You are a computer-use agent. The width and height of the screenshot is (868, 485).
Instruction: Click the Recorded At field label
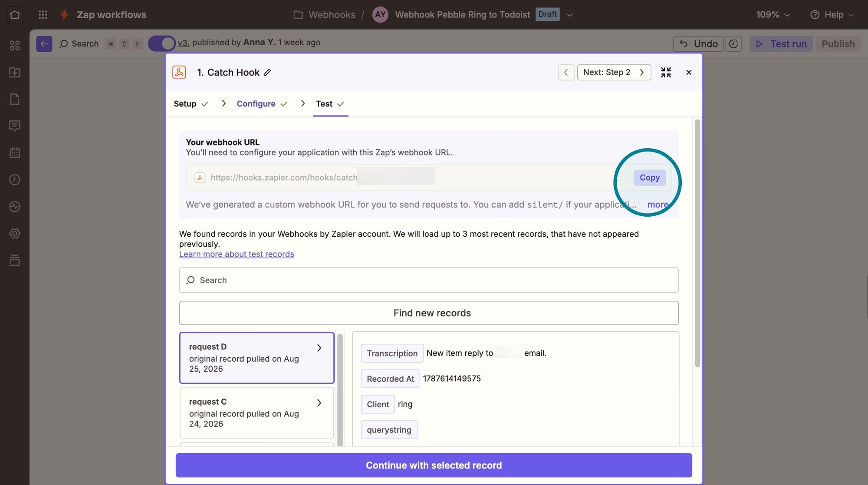click(x=390, y=379)
